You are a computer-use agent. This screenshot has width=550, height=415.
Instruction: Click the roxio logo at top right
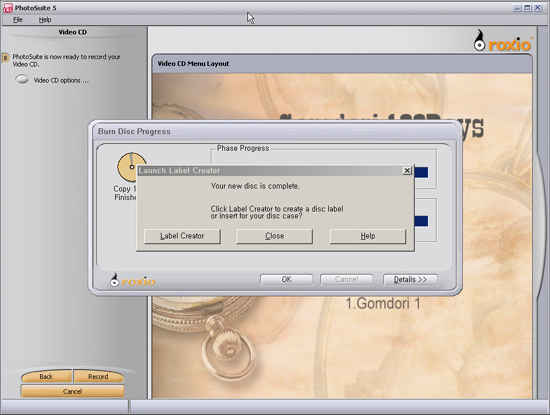[503, 41]
